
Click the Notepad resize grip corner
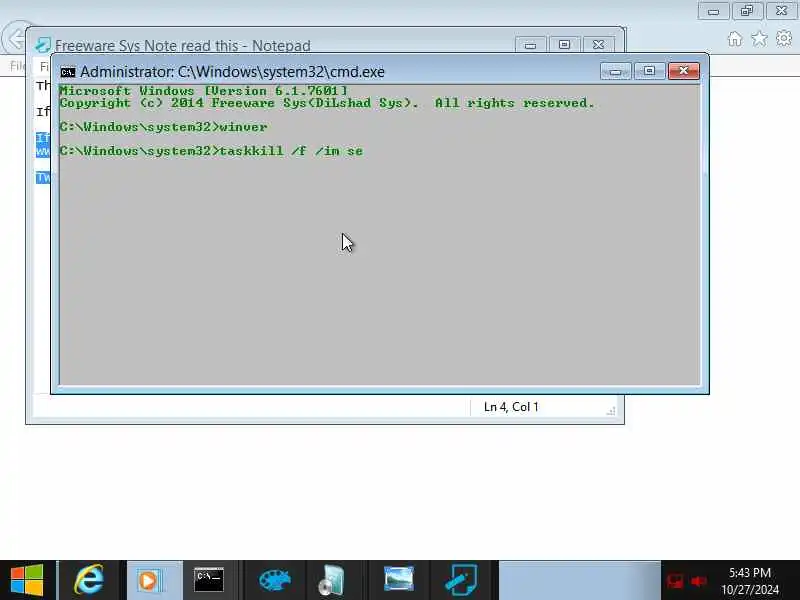tap(611, 411)
